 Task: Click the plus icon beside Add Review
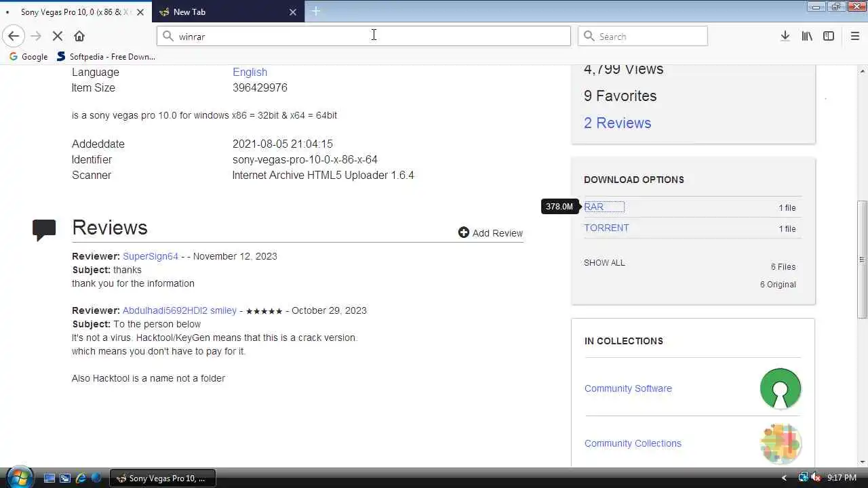[463, 232]
